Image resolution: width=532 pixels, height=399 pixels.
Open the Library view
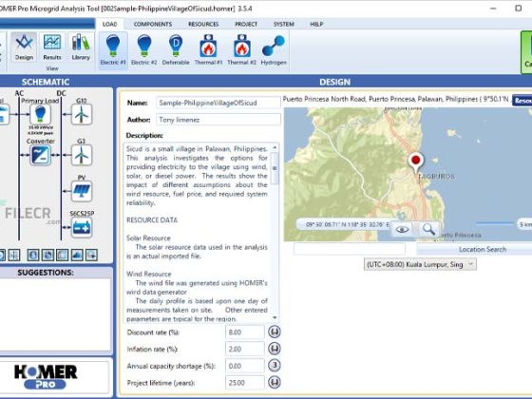tap(81, 47)
